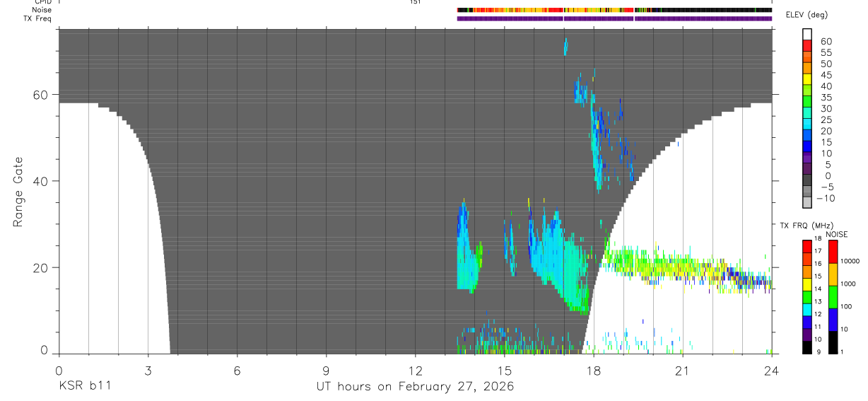Click the '55' label on the ELEV scale

tap(826, 53)
